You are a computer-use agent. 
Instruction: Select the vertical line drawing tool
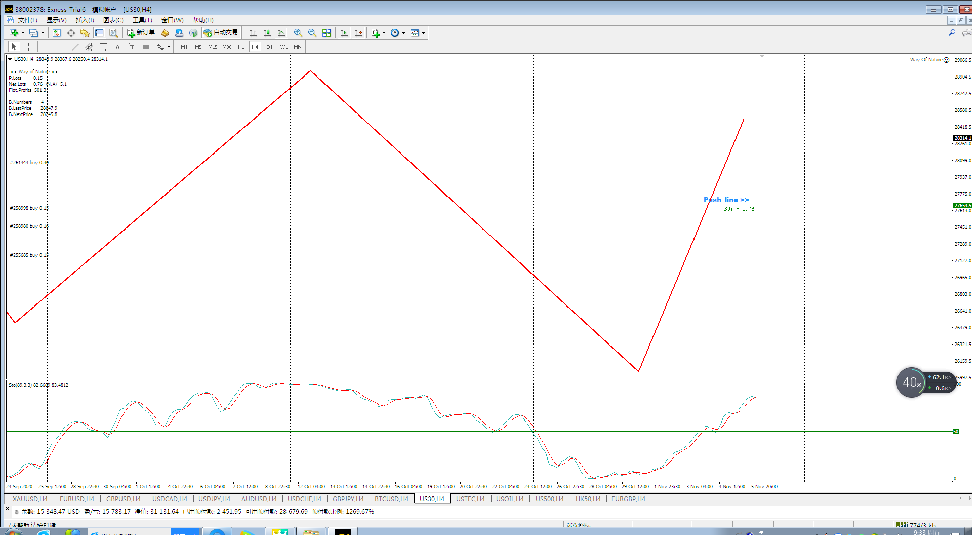coord(47,47)
